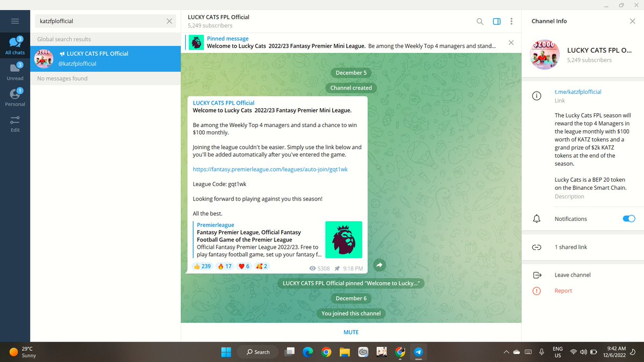
Task: Open the three-dot channel options menu
Action: click(x=511, y=21)
